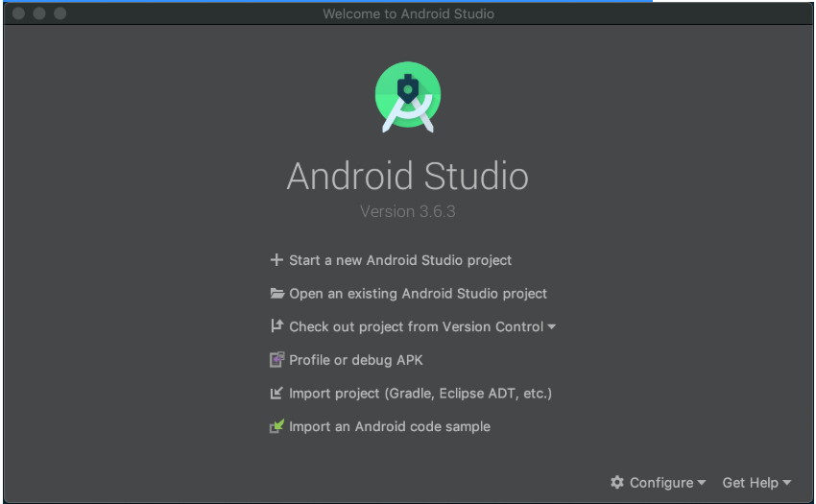This screenshot has height=504, width=816.
Task: Open the Configure menu
Action: tap(661, 483)
